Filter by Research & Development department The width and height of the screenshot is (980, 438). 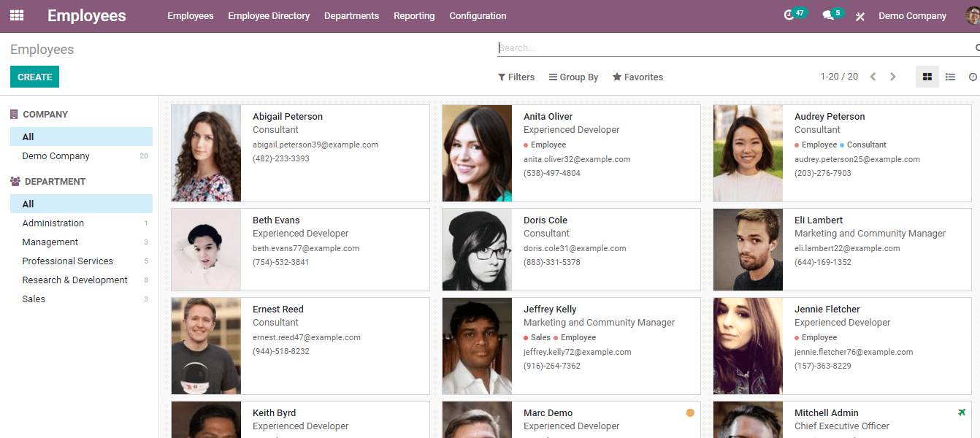[74, 280]
